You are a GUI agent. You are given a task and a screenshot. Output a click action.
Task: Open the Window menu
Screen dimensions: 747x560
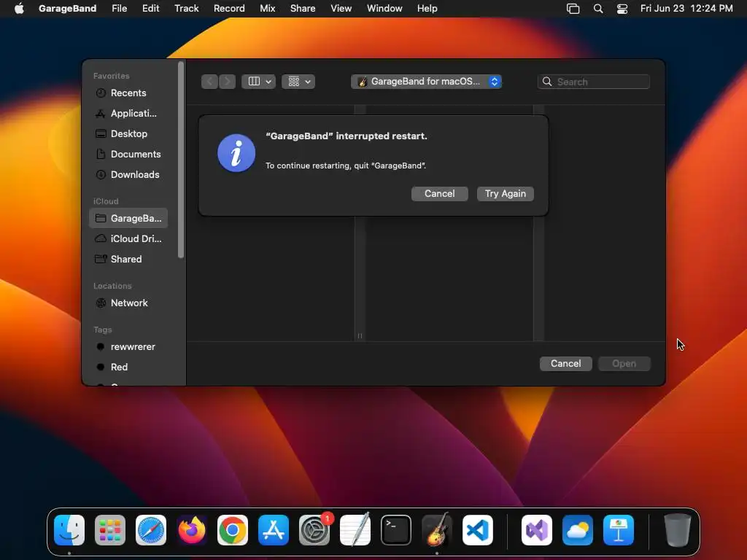[x=384, y=9]
